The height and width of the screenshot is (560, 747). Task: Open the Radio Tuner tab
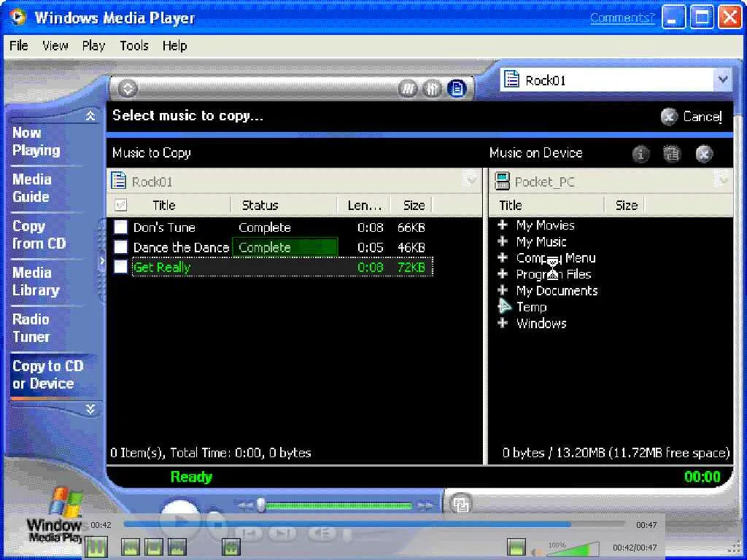coord(31,327)
